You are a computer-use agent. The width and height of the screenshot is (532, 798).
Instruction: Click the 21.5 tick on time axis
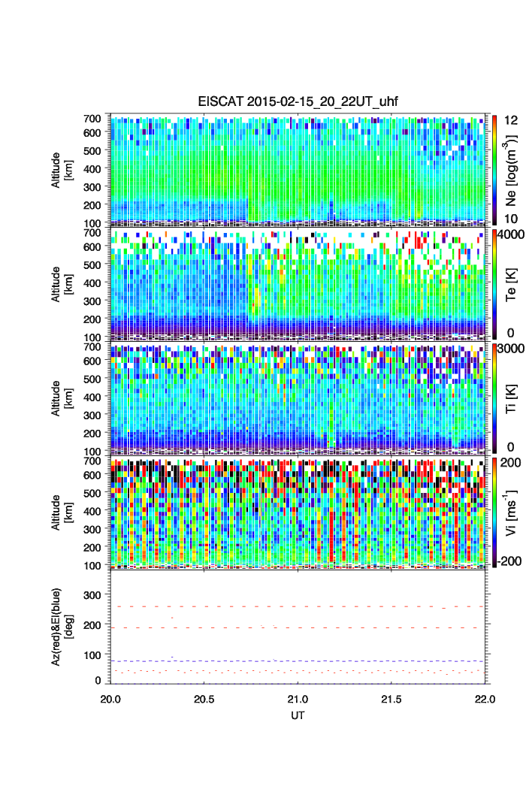pyautogui.click(x=392, y=698)
